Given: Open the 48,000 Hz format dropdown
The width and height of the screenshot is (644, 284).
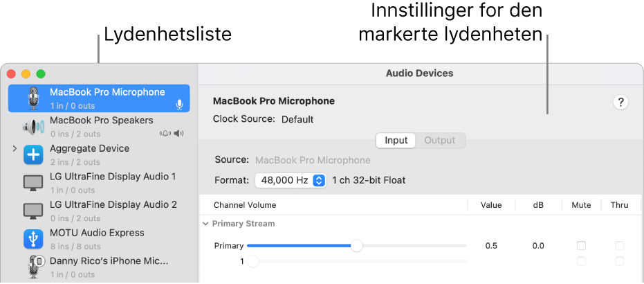Looking at the screenshot, I should tap(291, 180).
